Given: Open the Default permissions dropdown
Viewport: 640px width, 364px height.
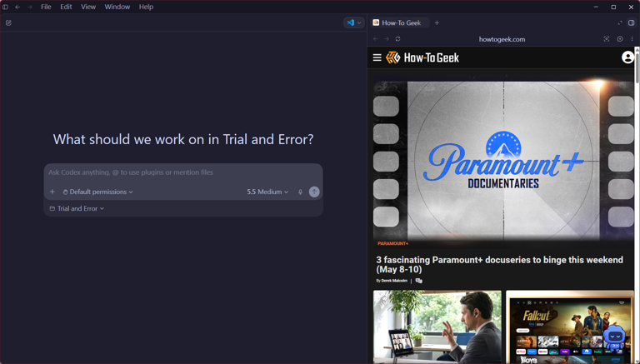Looking at the screenshot, I should 98,192.
